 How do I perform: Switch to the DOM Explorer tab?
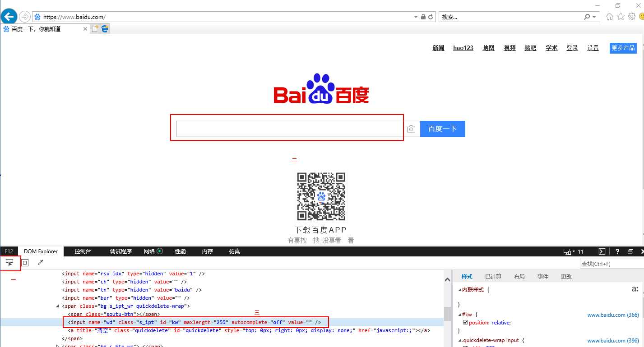click(x=41, y=251)
